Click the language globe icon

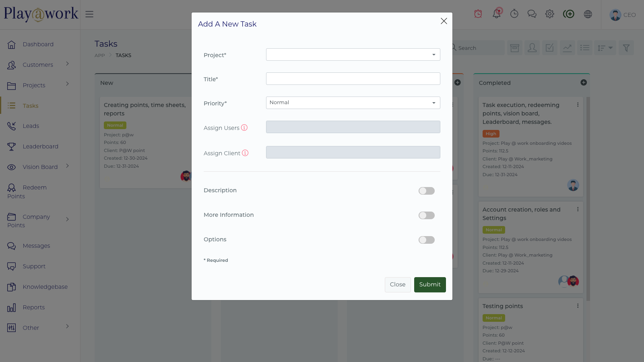pos(588,14)
